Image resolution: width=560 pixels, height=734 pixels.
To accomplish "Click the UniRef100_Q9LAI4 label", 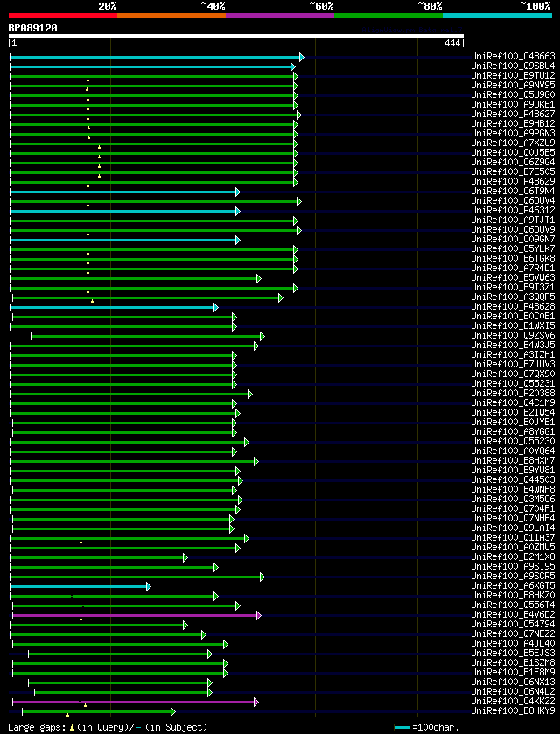I will click(513, 528).
